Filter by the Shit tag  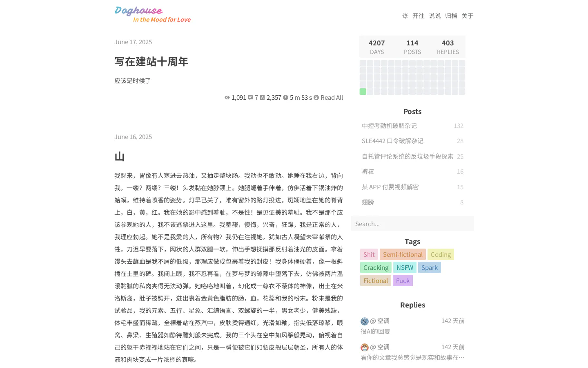tap(369, 254)
